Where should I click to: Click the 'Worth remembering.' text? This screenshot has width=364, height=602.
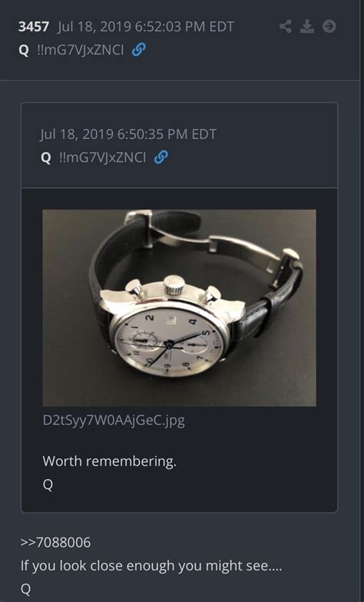click(x=109, y=461)
